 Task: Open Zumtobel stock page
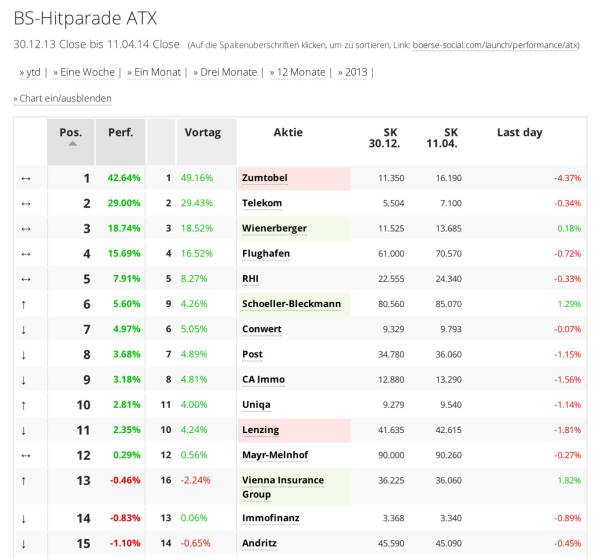point(265,178)
